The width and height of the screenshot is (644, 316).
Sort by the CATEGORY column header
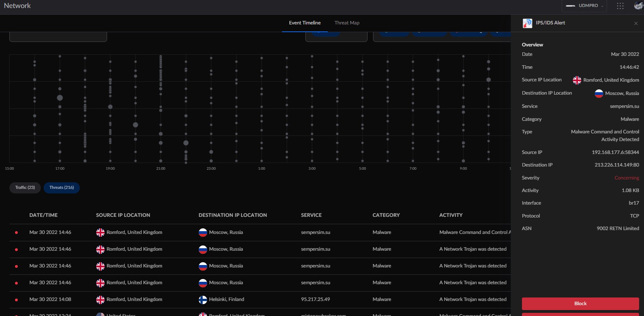coord(386,215)
